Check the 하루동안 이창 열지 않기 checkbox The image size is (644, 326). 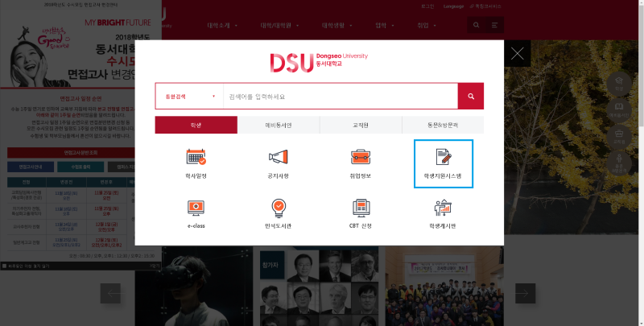click(x=4, y=266)
